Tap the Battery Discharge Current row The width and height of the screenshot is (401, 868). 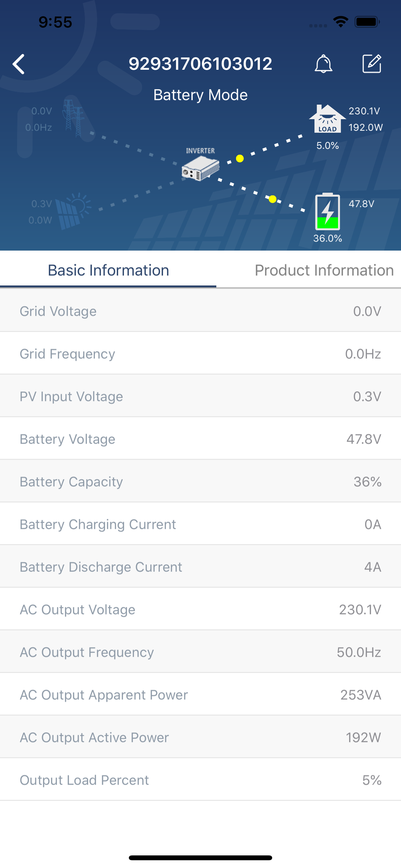click(200, 566)
